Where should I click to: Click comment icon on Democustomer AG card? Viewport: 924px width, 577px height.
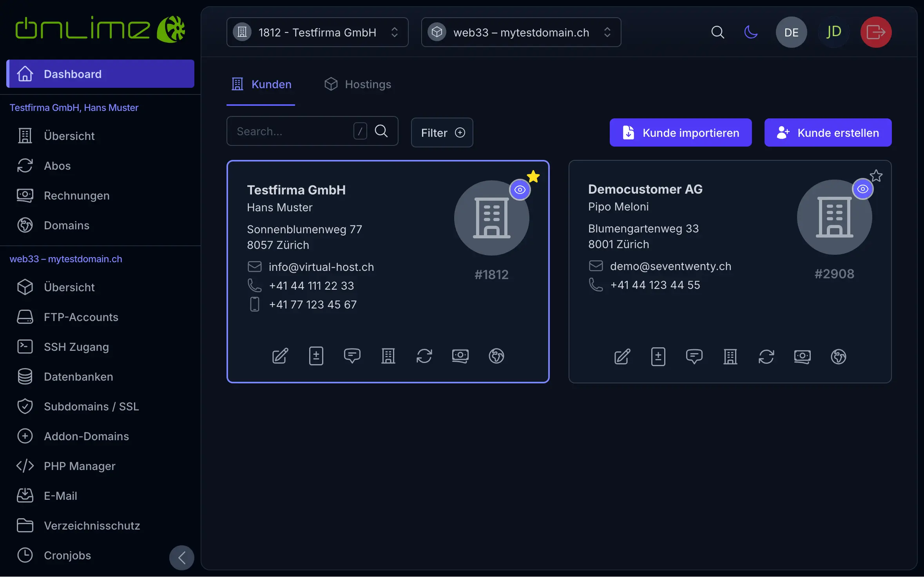(x=694, y=357)
